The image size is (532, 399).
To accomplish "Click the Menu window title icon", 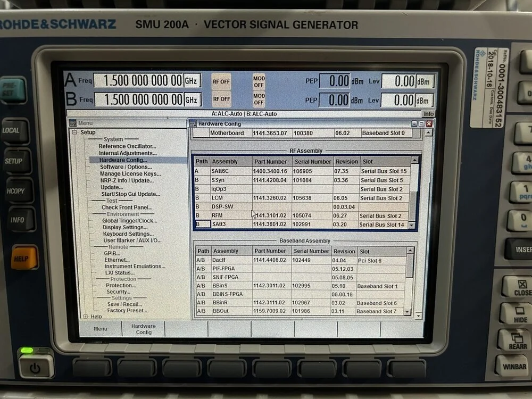I will pos(72,123).
